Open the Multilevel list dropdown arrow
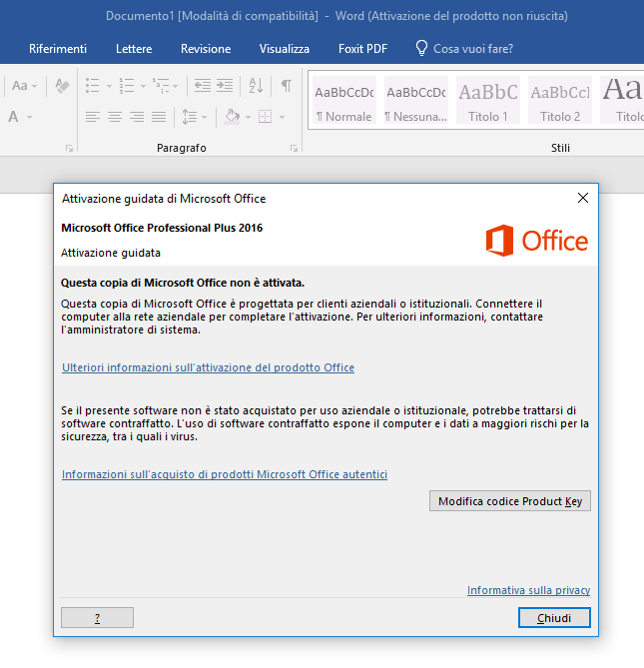Image resolution: width=644 pixels, height=668 pixels. (x=175, y=86)
